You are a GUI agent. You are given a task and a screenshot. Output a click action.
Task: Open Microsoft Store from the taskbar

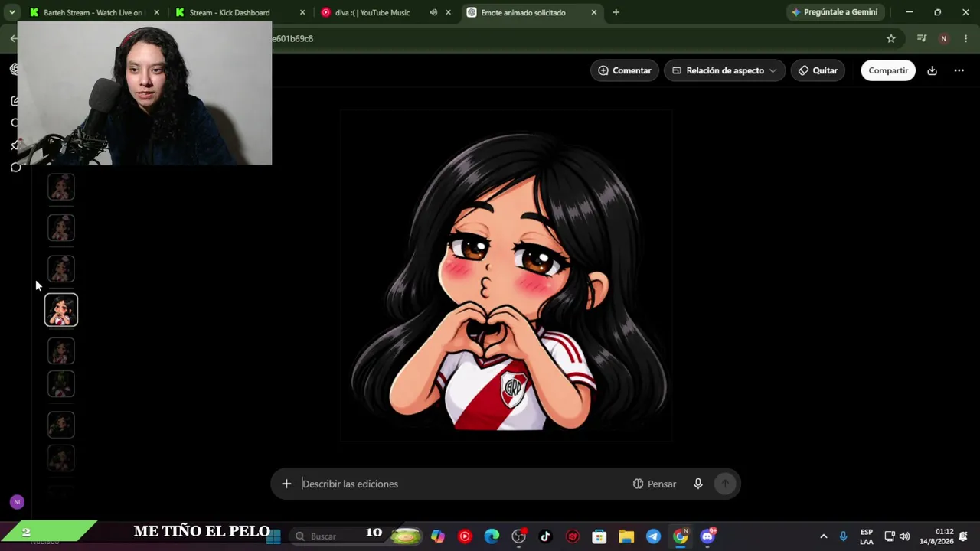pyautogui.click(x=599, y=536)
